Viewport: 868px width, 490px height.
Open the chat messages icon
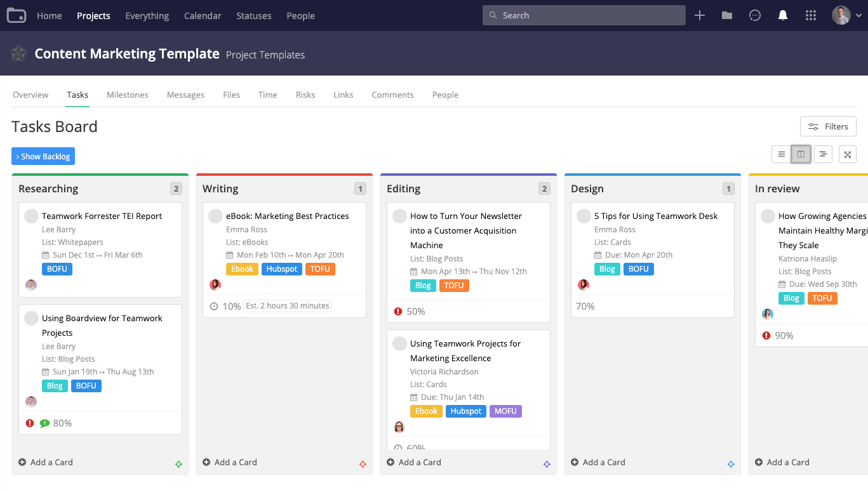tap(754, 15)
